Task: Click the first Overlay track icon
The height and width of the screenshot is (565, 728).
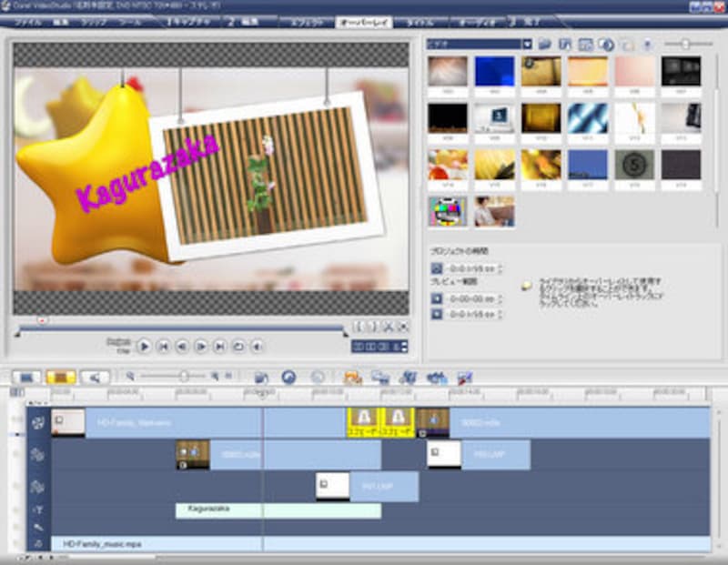Action: 37,454
